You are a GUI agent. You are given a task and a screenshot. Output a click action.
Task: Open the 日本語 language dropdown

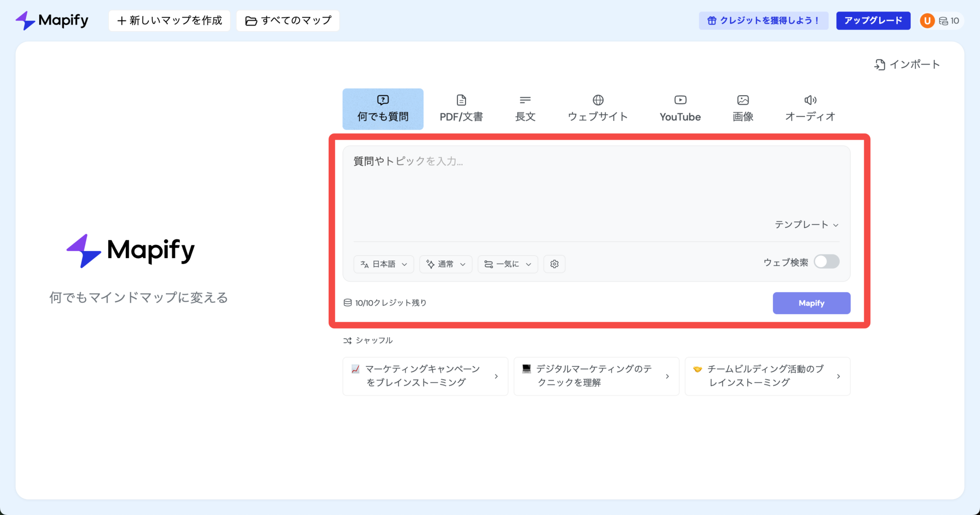(383, 263)
